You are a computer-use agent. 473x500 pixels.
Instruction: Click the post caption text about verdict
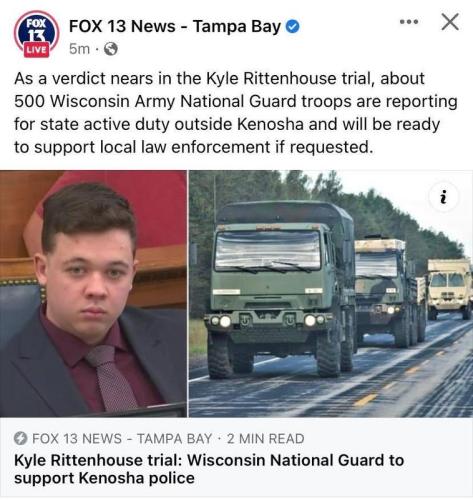pos(236,113)
